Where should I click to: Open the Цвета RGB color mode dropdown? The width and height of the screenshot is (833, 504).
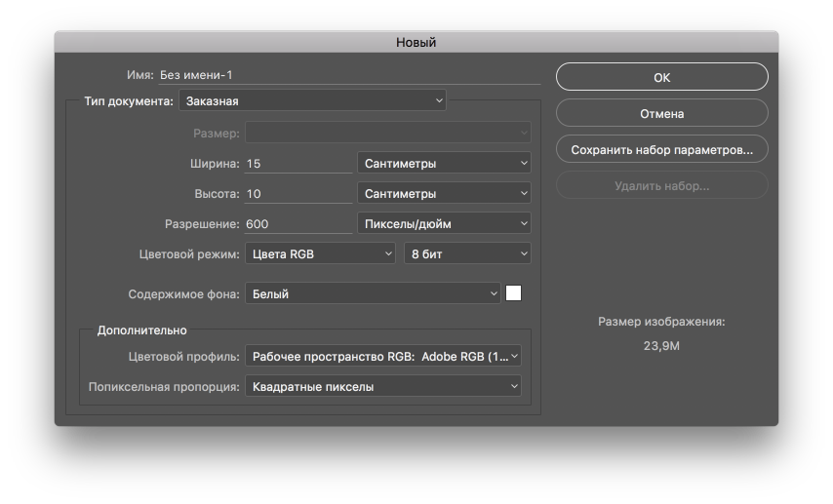click(x=319, y=254)
